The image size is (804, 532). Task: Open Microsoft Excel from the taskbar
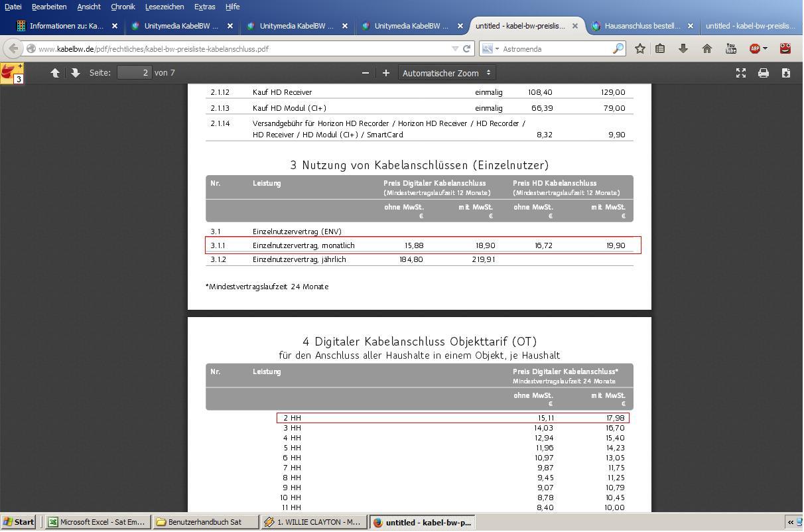[x=97, y=522]
